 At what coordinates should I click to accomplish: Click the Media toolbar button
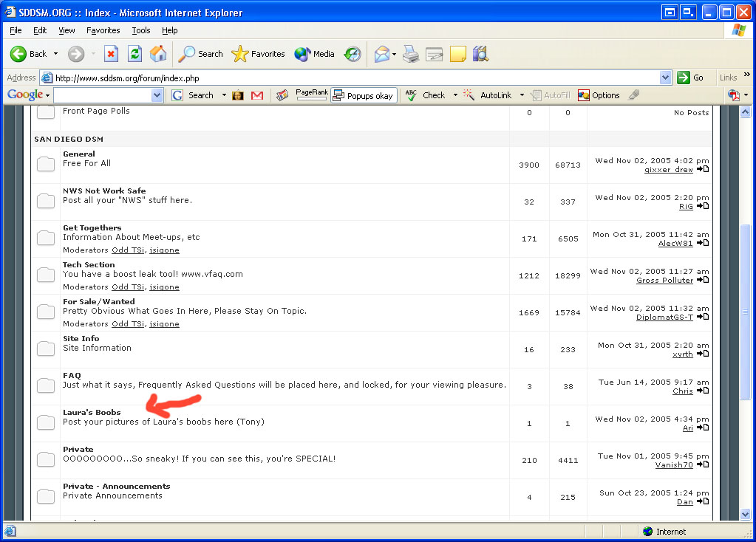point(315,54)
